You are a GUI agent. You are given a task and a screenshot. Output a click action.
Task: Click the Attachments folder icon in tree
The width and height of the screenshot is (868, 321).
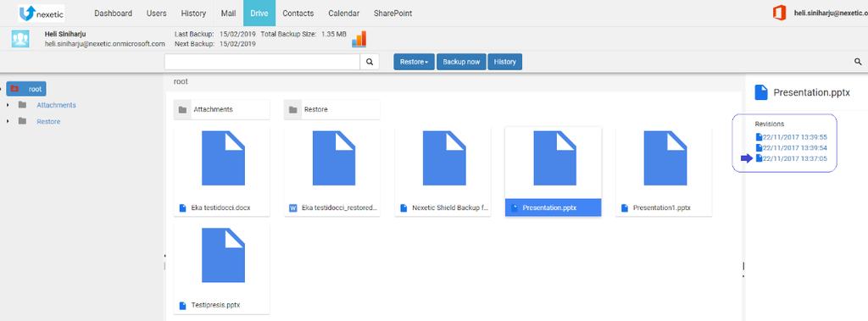click(x=22, y=105)
